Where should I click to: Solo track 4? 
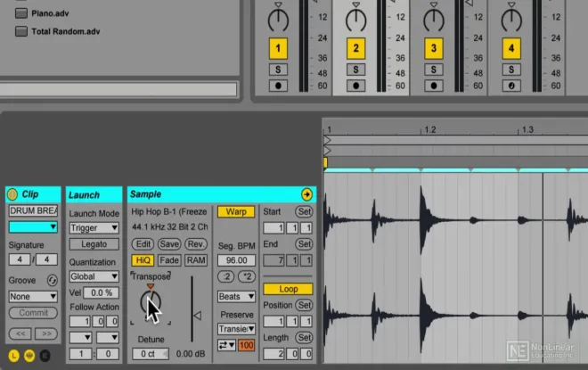tap(511, 70)
